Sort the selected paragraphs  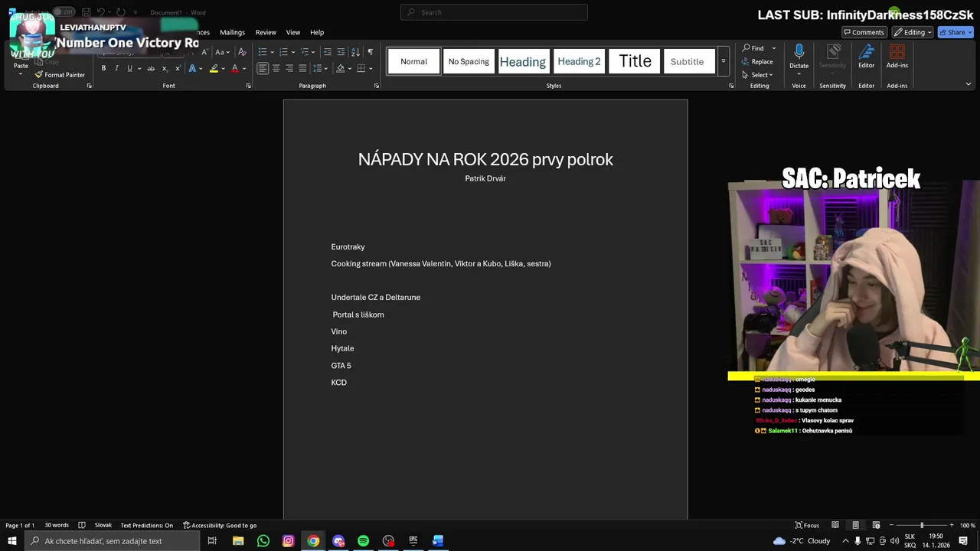355,52
